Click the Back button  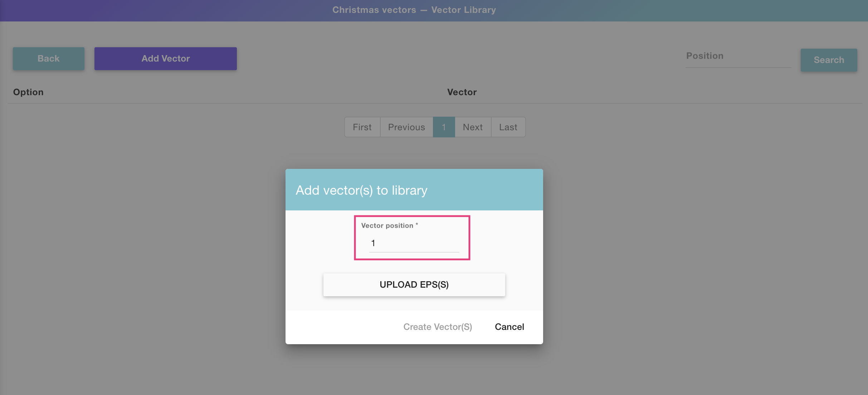point(49,59)
